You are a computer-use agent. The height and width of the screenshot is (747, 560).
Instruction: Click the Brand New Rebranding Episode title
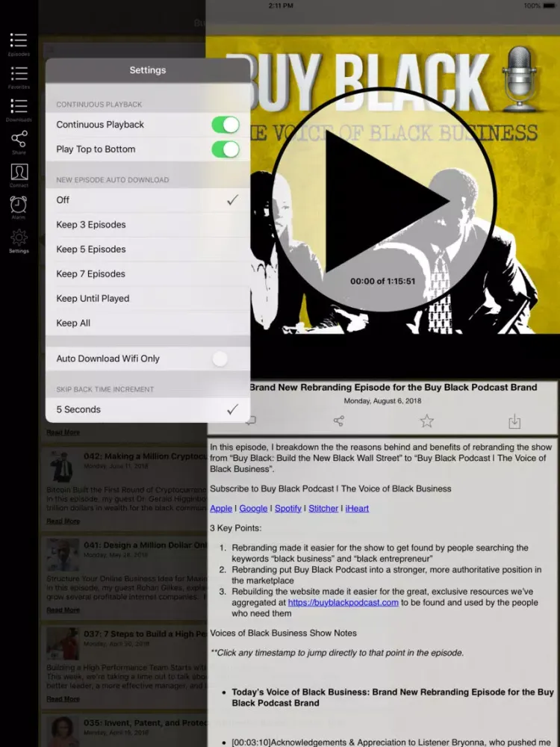click(393, 387)
